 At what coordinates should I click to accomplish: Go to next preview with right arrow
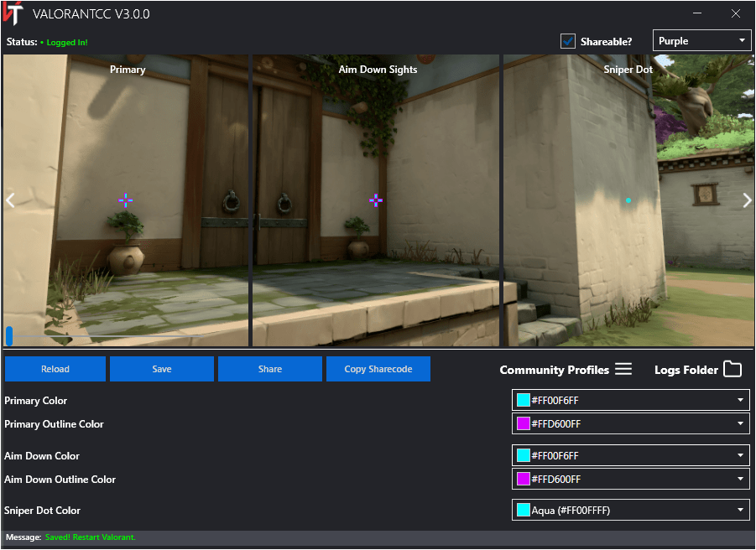[747, 200]
